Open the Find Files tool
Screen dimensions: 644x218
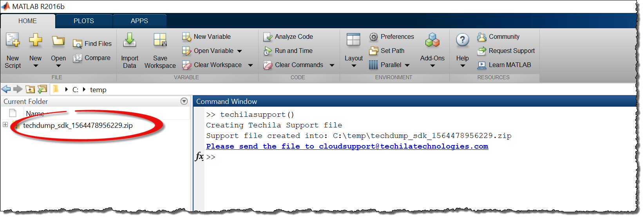(92, 44)
